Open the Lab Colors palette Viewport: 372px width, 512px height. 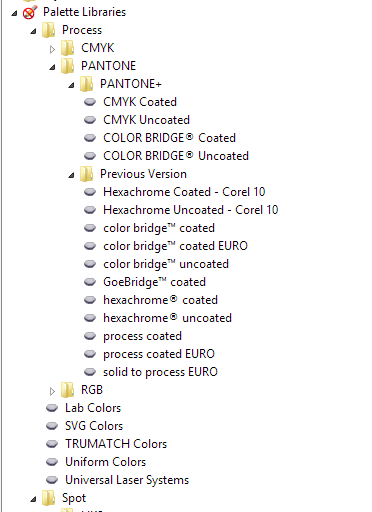point(93,408)
